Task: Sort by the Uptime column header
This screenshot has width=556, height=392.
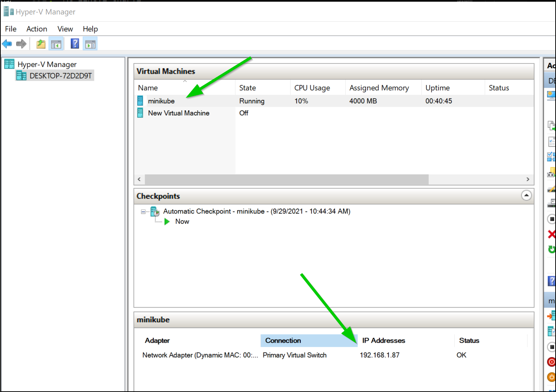Action: point(453,88)
